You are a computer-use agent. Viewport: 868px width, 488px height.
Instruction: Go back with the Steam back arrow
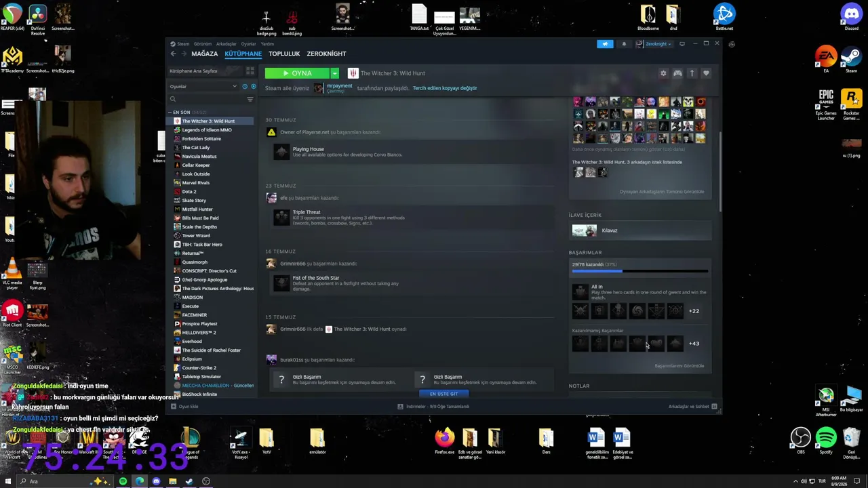click(x=173, y=54)
